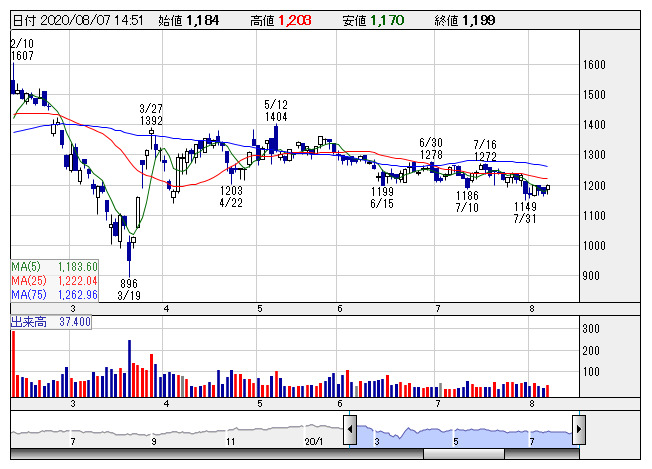Click the 3/27 1392 peak label

click(x=151, y=115)
